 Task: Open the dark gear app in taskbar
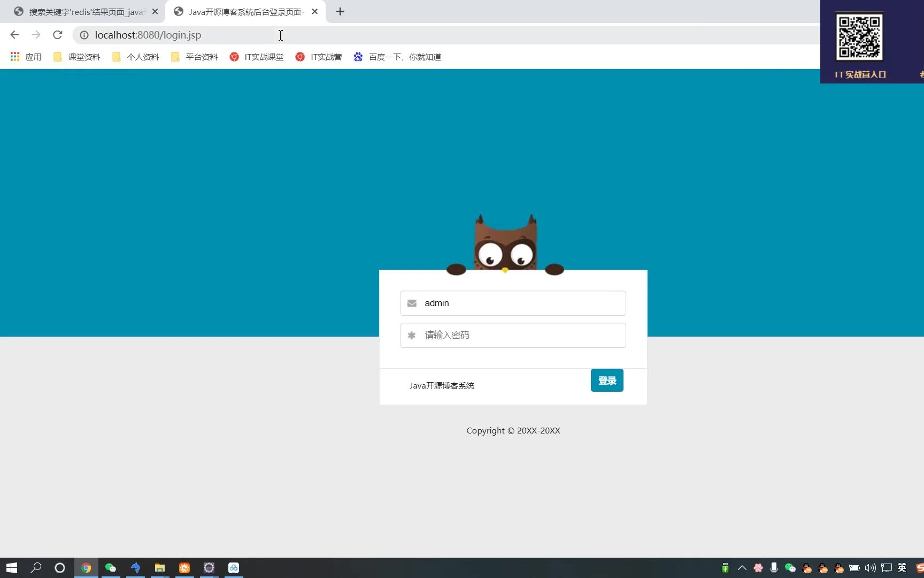[x=209, y=568]
